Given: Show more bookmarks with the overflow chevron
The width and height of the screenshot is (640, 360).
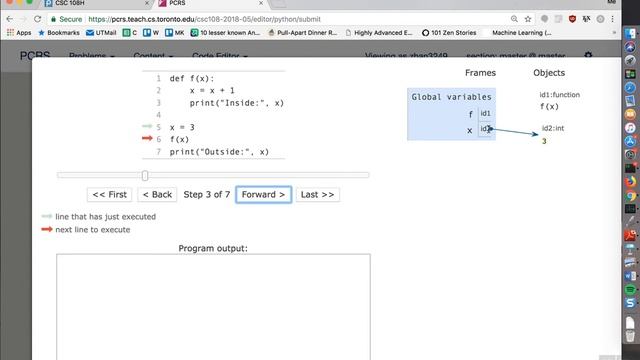Looking at the screenshot, I should 614,33.
